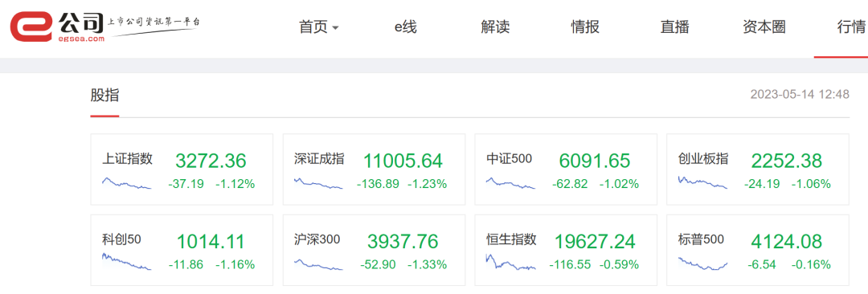View the 科创50 sparkline chart
Viewport: 868px width, 294px height.
coord(127,261)
